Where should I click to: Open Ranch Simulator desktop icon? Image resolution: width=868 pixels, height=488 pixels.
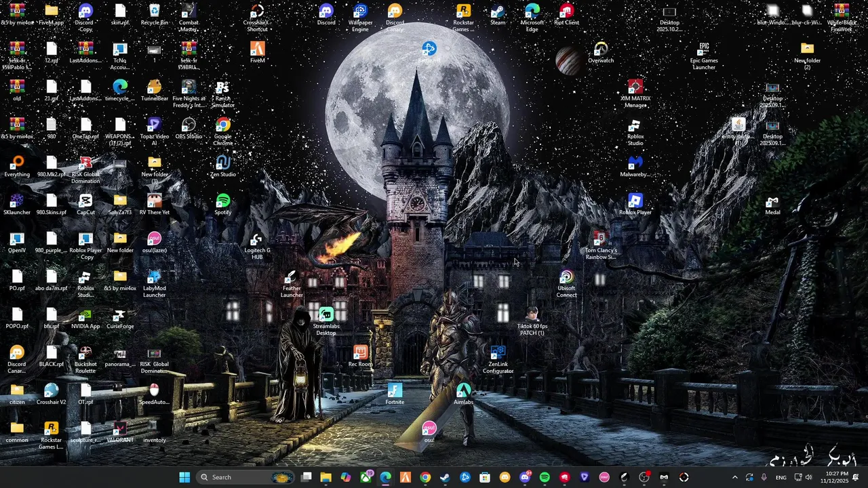223,94
